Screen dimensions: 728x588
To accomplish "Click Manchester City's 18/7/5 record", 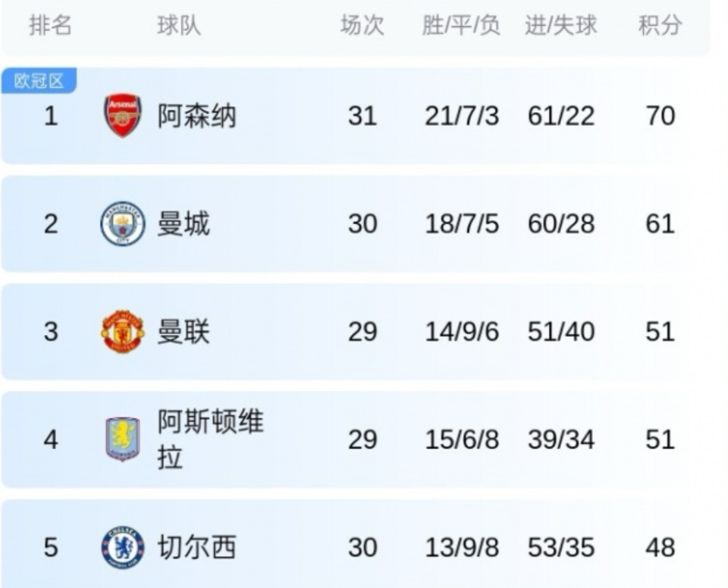I will (x=461, y=224).
